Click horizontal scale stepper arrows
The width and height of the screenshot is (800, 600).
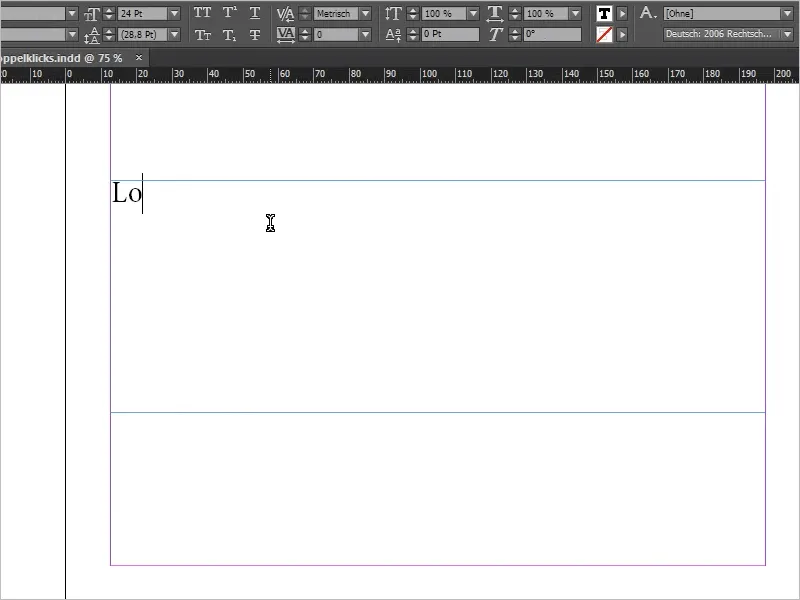[515, 14]
